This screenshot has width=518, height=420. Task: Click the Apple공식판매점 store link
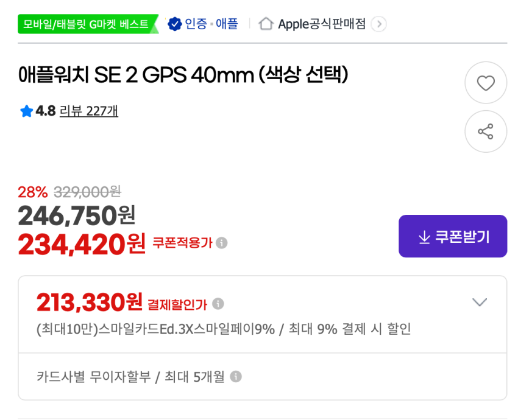(x=322, y=24)
